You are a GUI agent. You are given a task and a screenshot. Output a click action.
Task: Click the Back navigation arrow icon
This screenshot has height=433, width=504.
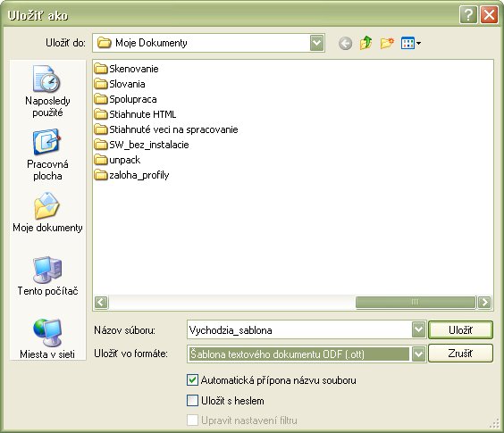tap(345, 43)
